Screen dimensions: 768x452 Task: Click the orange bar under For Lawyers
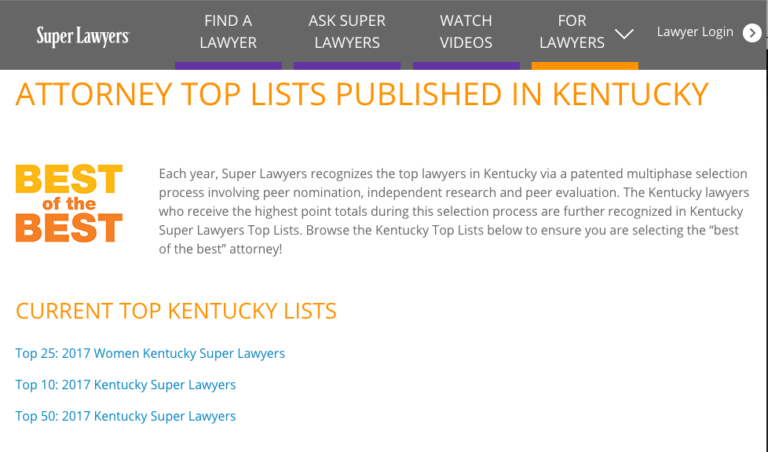(585, 65)
